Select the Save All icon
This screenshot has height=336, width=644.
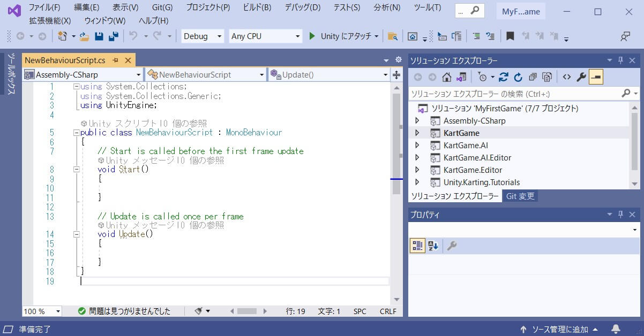(114, 36)
